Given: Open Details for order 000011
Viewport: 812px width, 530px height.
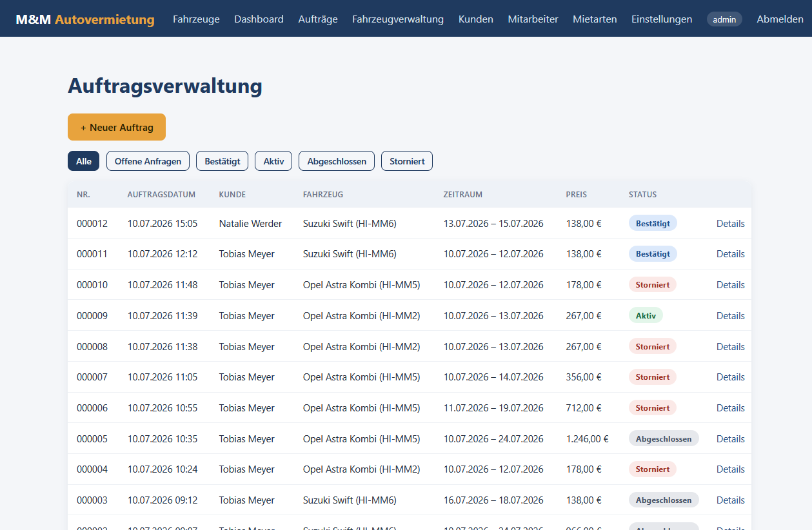Looking at the screenshot, I should (731, 254).
